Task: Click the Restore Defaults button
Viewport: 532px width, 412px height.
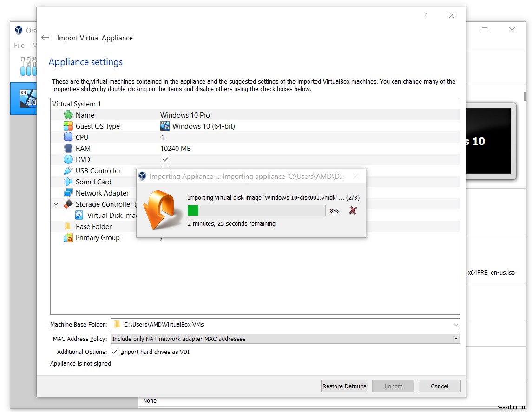Action: click(x=344, y=386)
